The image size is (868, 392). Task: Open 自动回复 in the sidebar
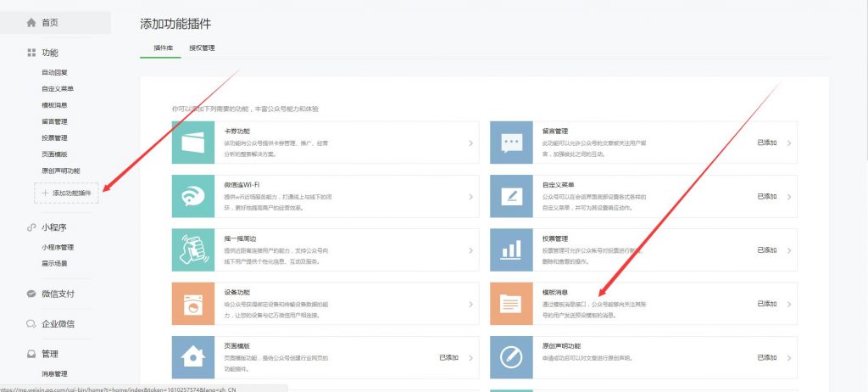pos(54,73)
